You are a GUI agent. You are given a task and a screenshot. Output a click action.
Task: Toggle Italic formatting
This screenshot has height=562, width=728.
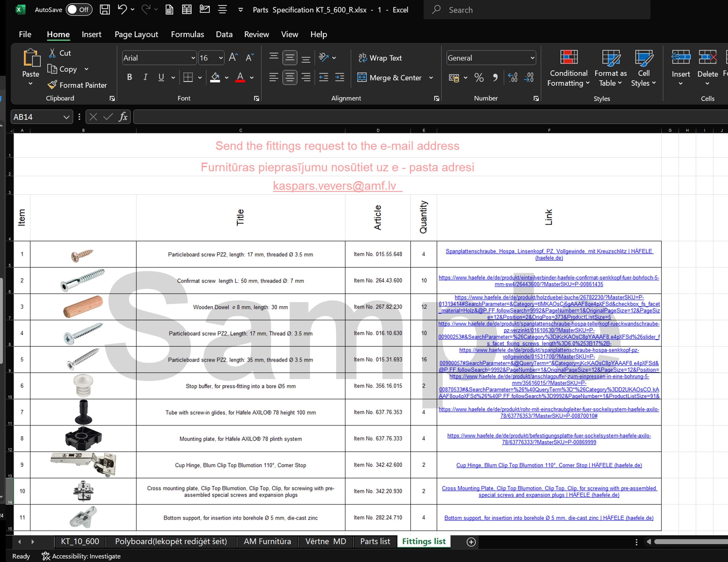click(145, 77)
